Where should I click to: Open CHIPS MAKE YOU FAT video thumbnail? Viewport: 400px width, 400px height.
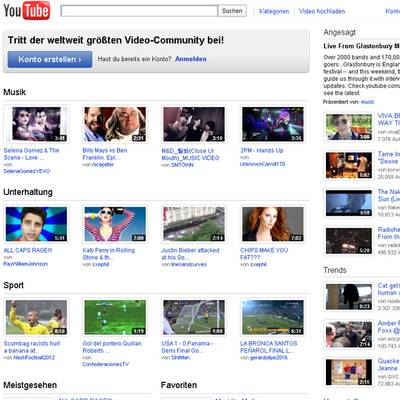click(273, 224)
